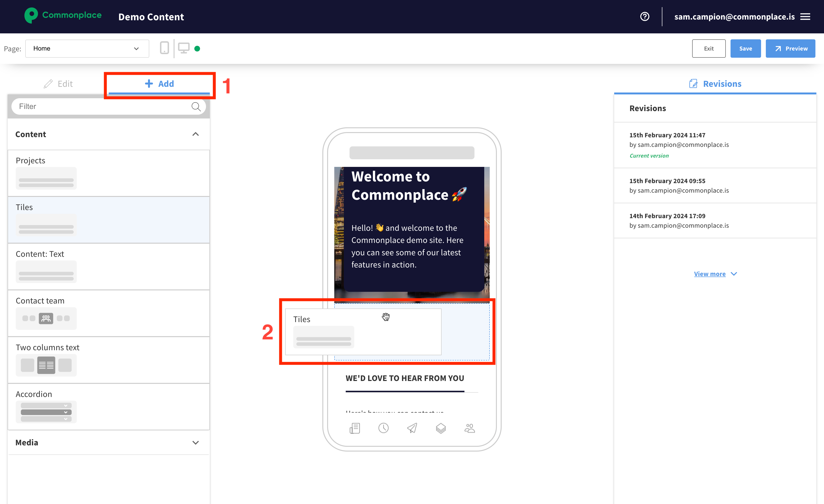The image size is (824, 504).
Task: Click the people icon in phone nav
Action: [469, 428]
